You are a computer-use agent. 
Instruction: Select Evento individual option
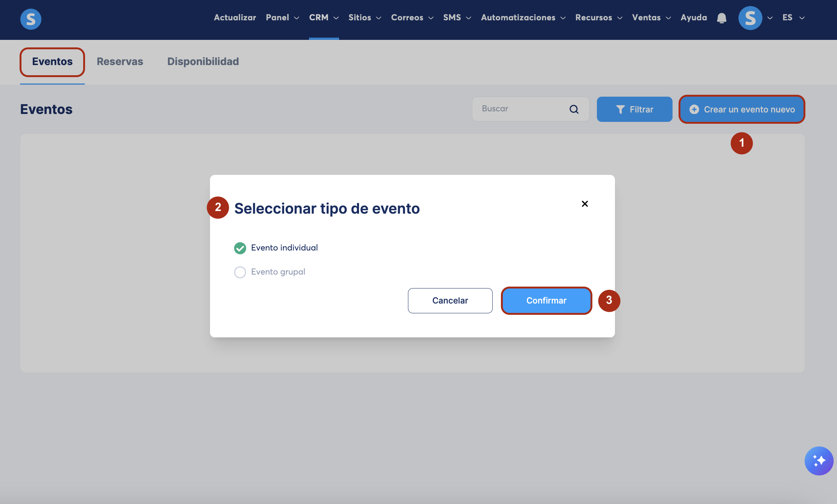tap(240, 248)
